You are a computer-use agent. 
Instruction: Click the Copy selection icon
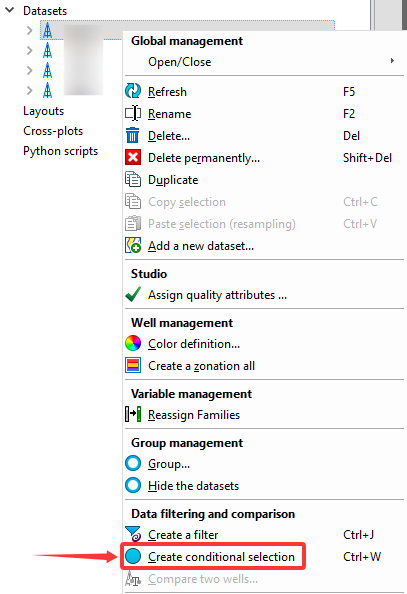click(133, 201)
